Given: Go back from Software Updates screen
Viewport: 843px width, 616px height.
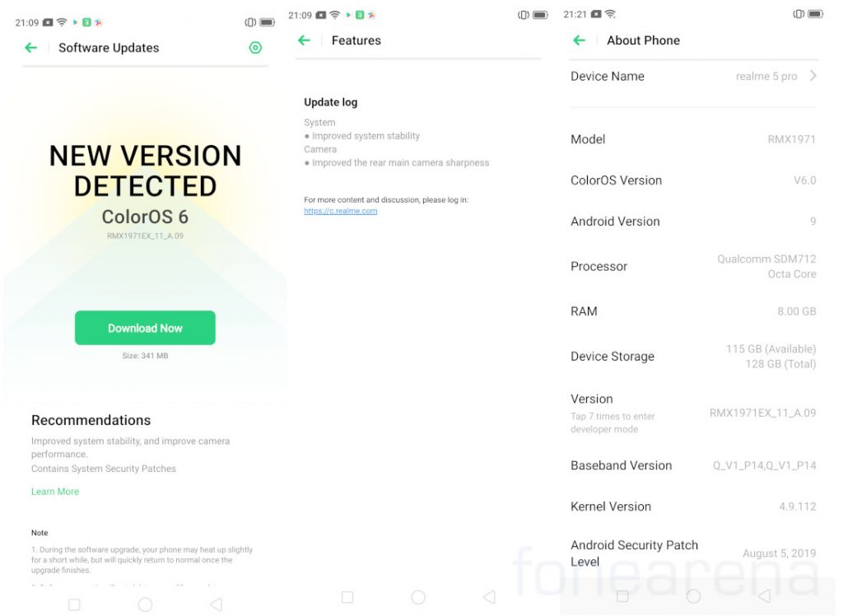Looking at the screenshot, I should pyautogui.click(x=31, y=48).
